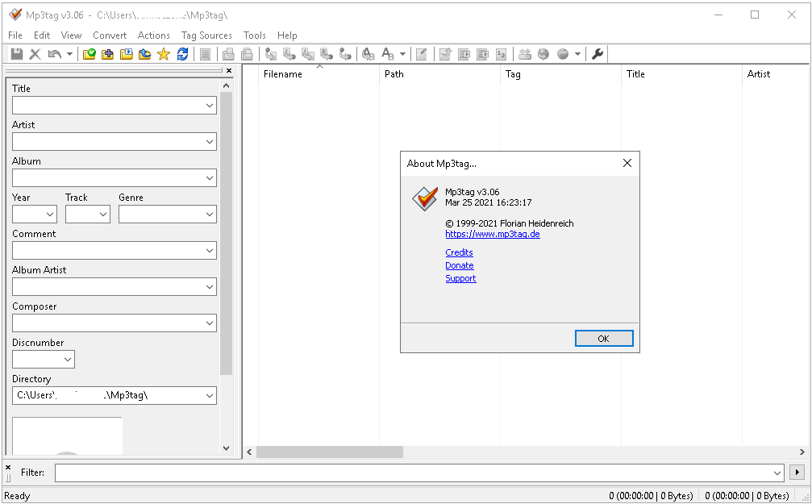The height and width of the screenshot is (504, 812).
Task: Expand the Year field dropdown
Action: 50,215
